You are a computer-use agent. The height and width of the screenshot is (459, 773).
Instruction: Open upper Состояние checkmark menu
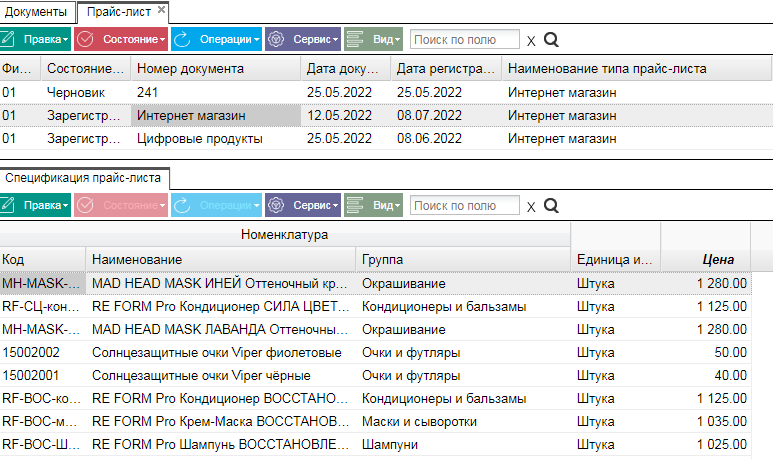pos(121,39)
